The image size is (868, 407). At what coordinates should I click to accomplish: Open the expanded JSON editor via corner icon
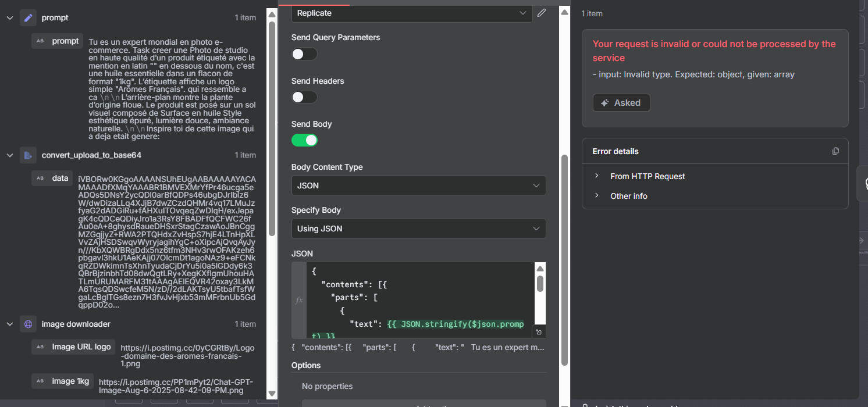(539, 332)
